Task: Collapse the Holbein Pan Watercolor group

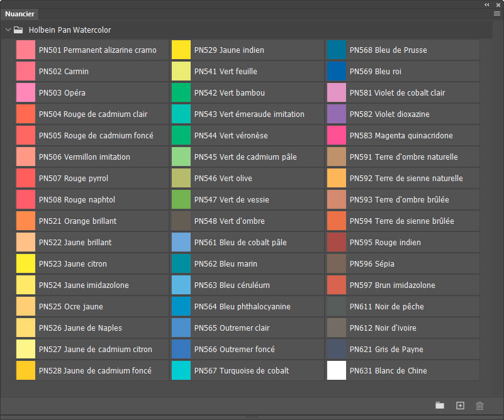Action: 8,30
